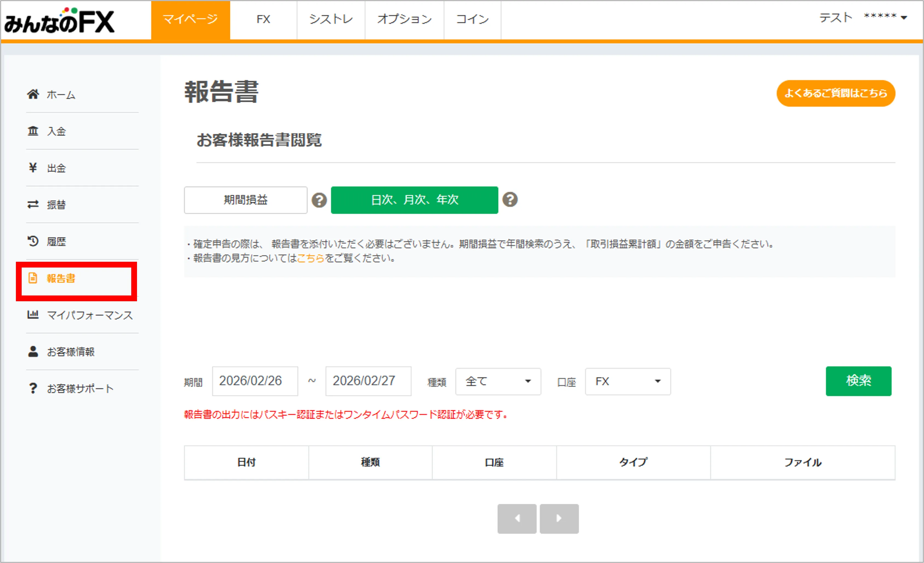Switch to the オプション top tab
Image resolution: width=924 pixels, height=563 pixels.
(404, 19)
